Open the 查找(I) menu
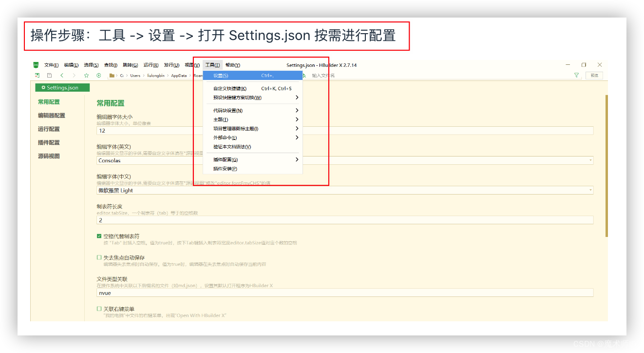 111,65
